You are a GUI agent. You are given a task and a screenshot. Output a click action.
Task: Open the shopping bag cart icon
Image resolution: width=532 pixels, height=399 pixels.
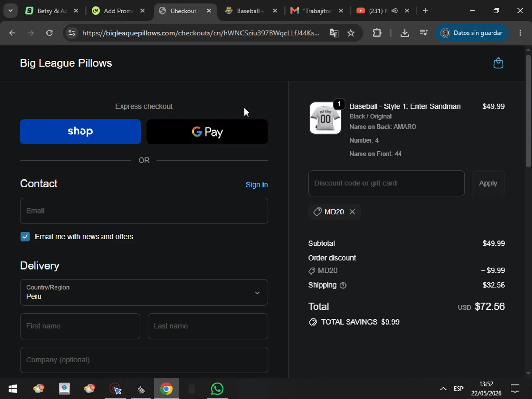(x=498, y=63)
